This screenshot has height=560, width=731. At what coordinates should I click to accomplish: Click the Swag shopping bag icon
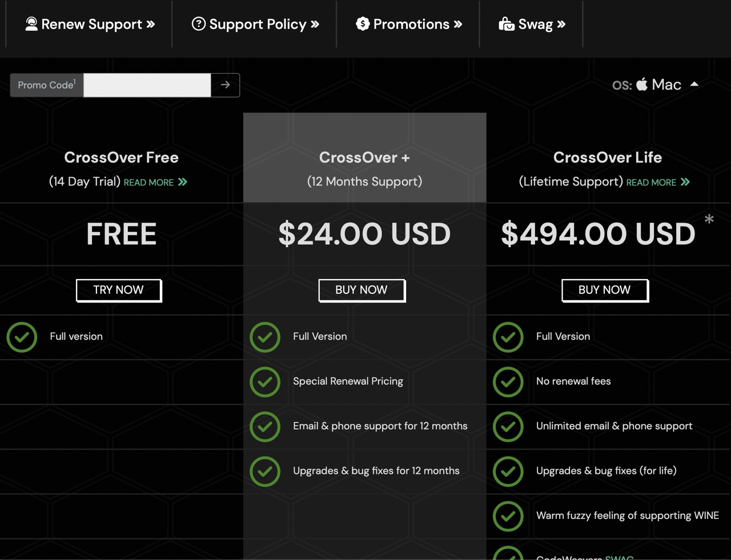coord(506,23)
